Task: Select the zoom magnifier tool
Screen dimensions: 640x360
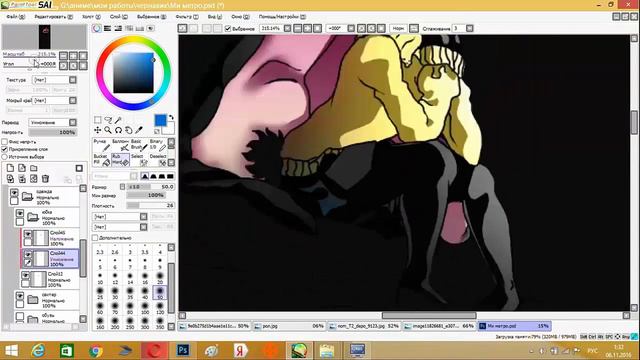Action: pos(108,130)
